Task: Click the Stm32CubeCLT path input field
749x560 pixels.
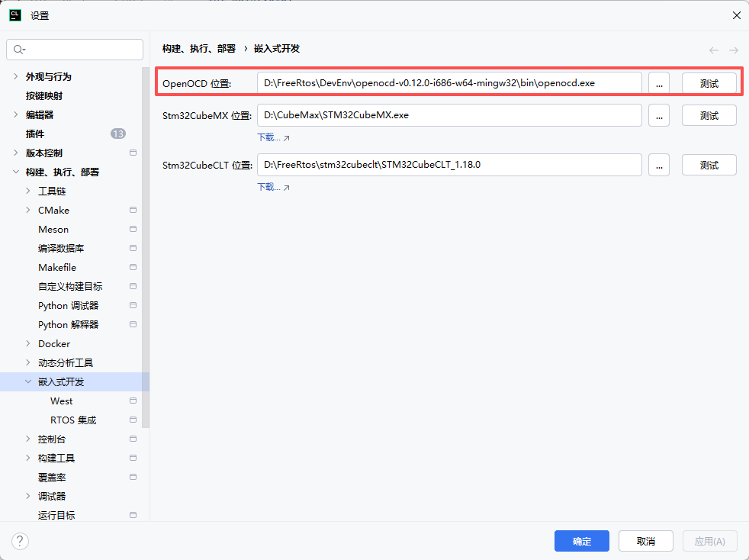Action: pos(449,165)
